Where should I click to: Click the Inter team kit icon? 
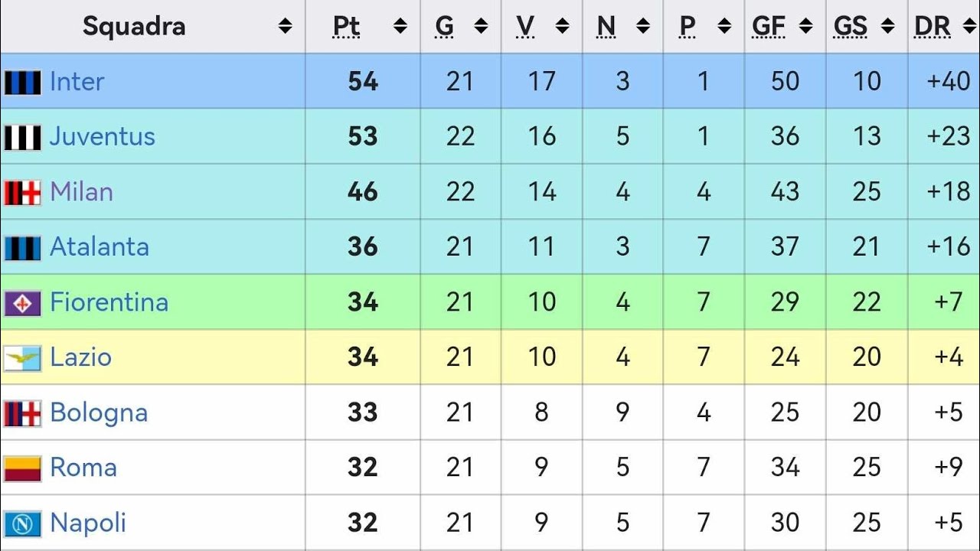click(22, 82)
